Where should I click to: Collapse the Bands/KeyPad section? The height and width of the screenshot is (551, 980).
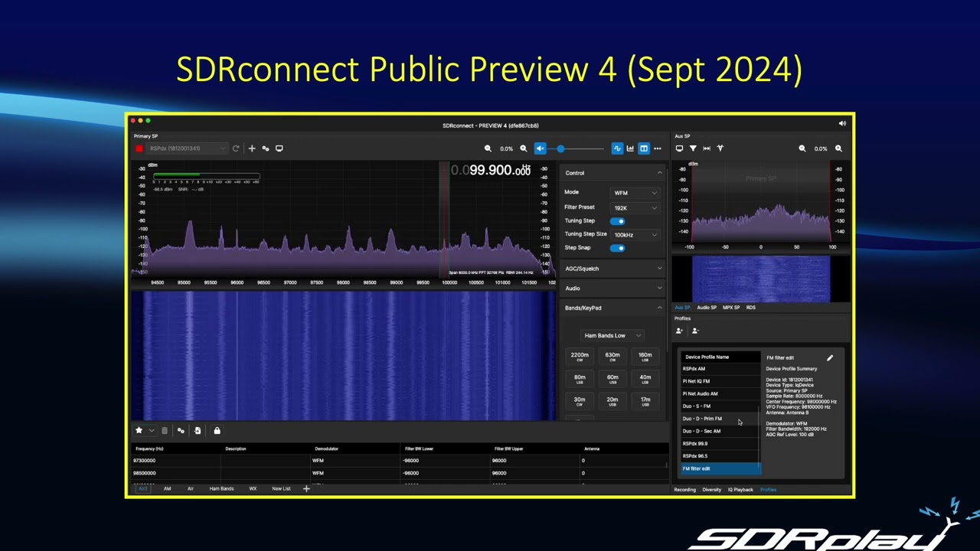pos(659,308)
